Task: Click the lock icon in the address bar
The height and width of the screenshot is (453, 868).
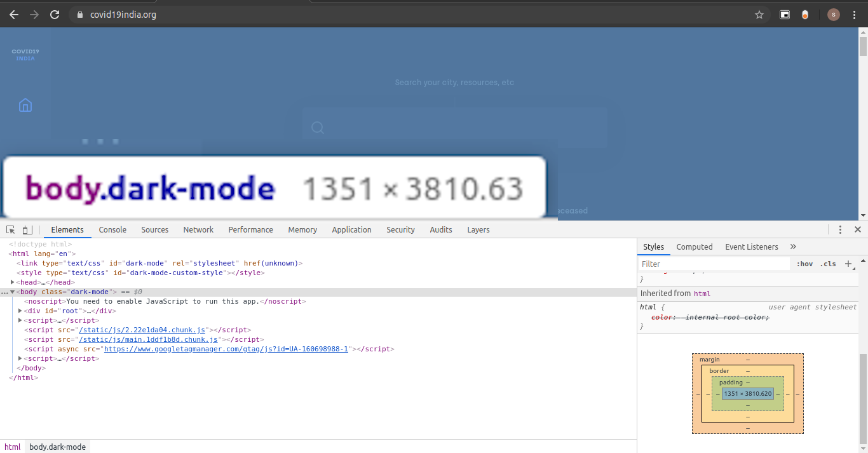Action: coord(79,15)
